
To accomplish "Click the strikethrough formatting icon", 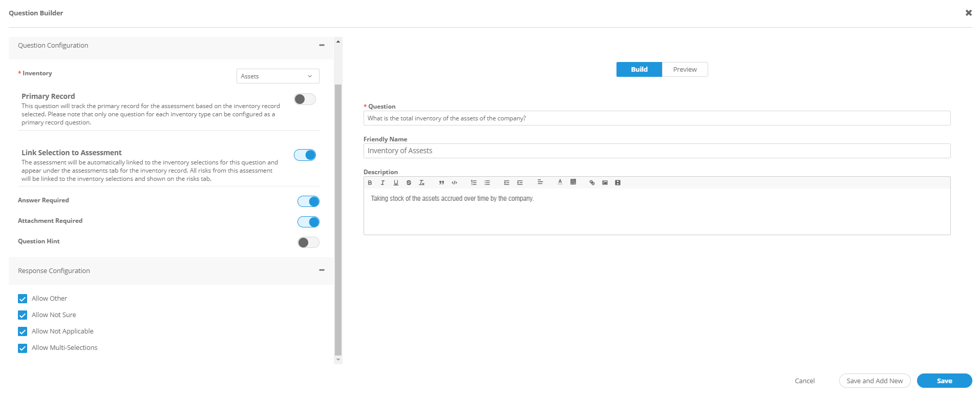I will coord(409,183).
